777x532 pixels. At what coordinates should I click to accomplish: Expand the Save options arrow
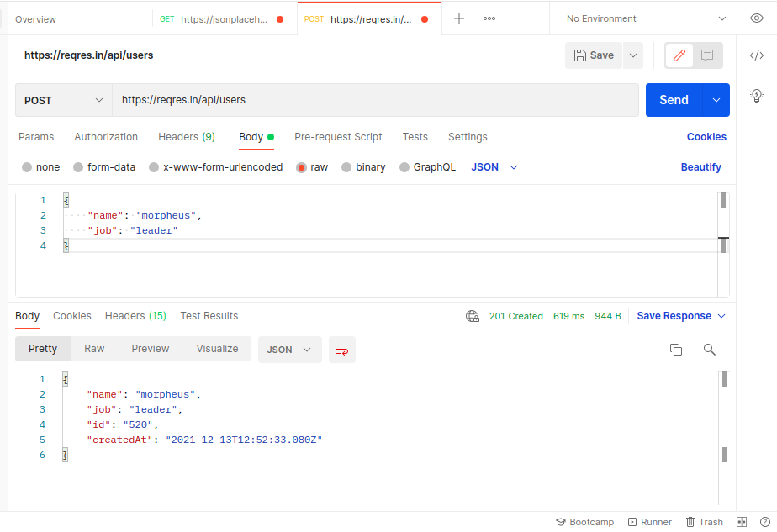633,55
